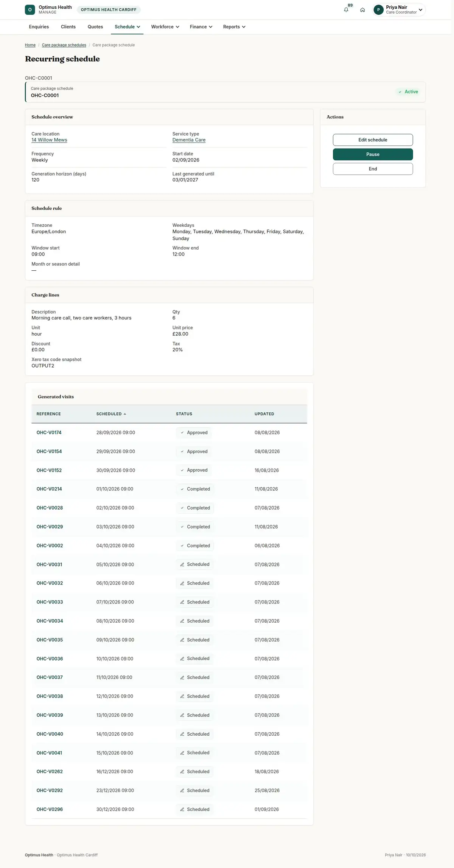Select the start date '02/09/2026'

click(186, 160)
